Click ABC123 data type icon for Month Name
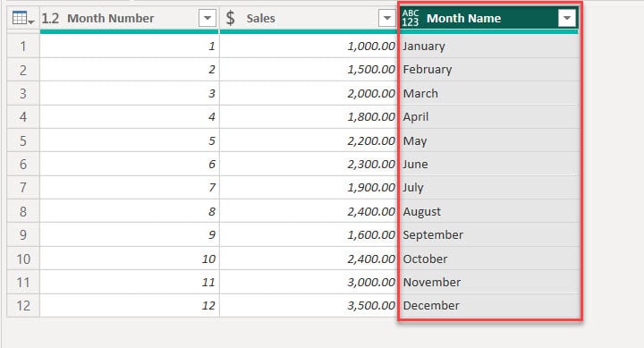Image resolution: width=644 pixels, height=348 pixels. (411, 18)
